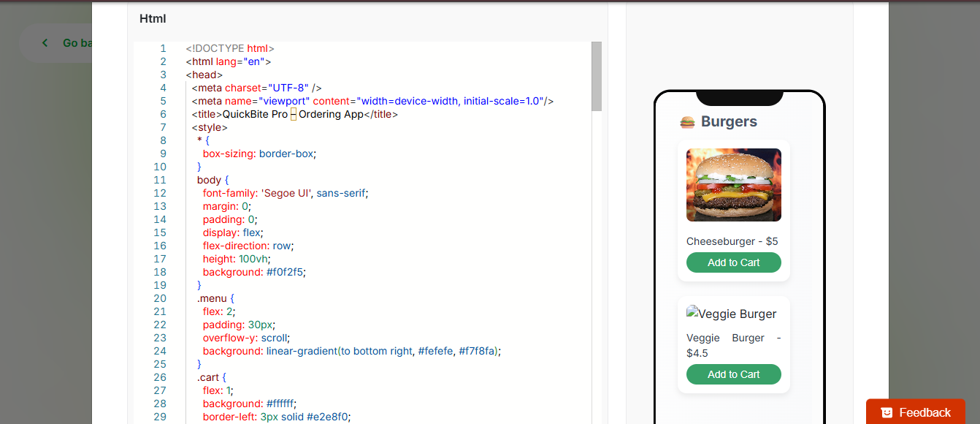
Task: Click the #f0f2f5 background color value
Action: pyautogui.click(x=283, y=272)
